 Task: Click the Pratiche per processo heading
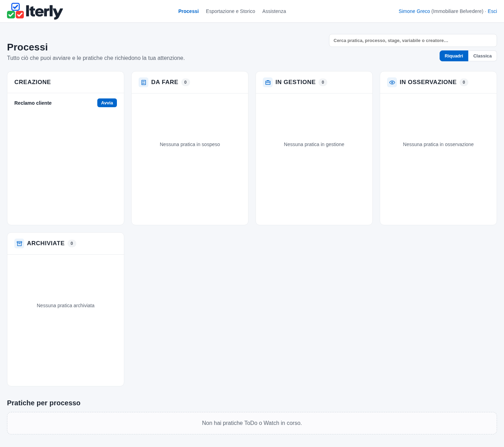(x=44, y=403)
